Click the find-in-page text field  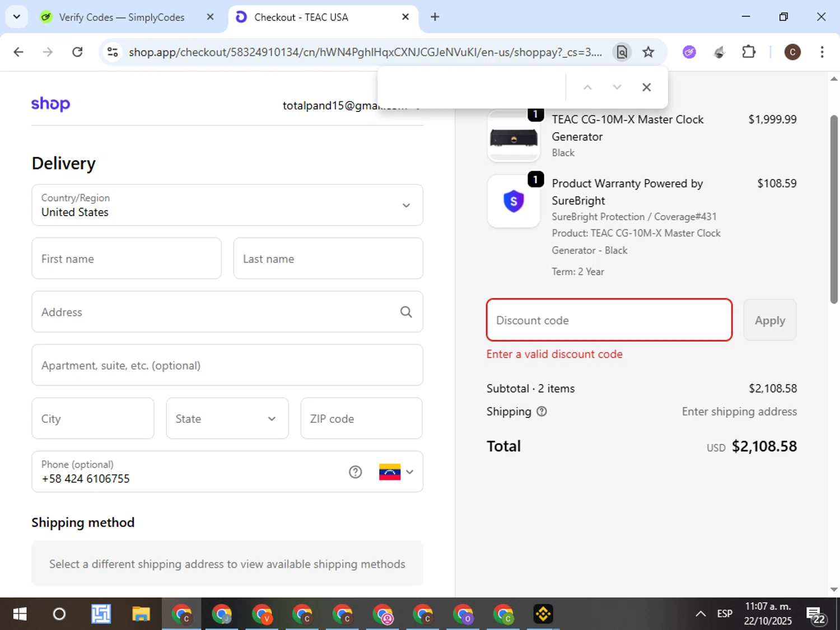474,87
